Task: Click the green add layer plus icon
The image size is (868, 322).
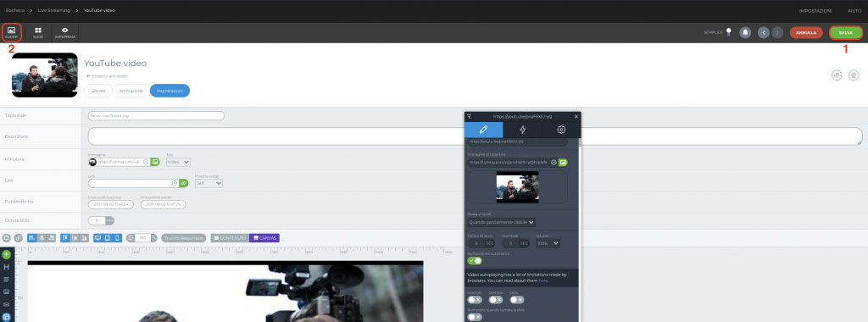Action: pyautogui.click(x=7, y=255)
